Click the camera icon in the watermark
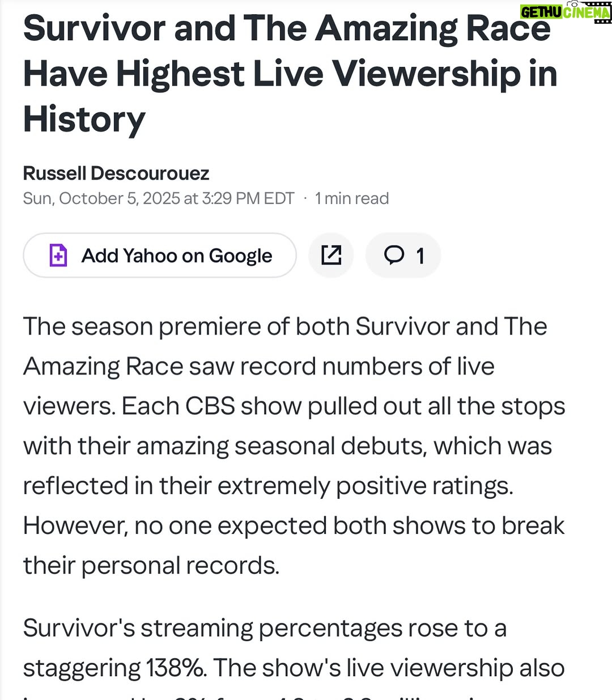 [x=573, y=3]
